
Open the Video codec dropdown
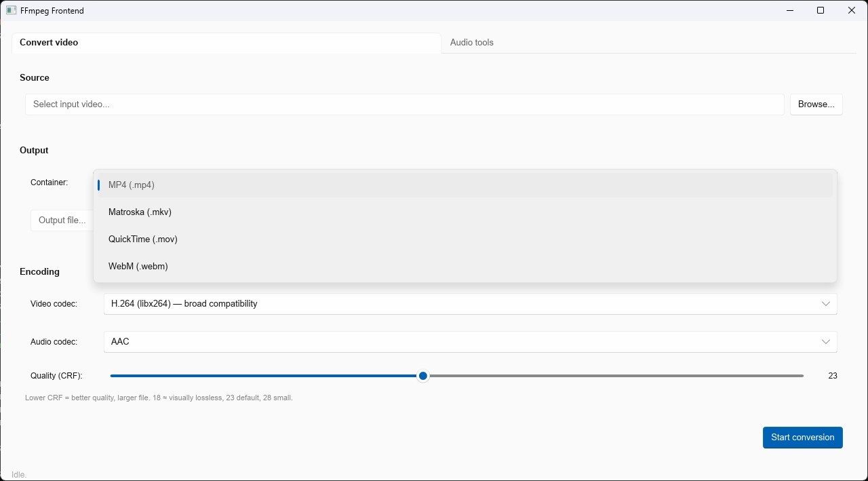tap(471, 304)
